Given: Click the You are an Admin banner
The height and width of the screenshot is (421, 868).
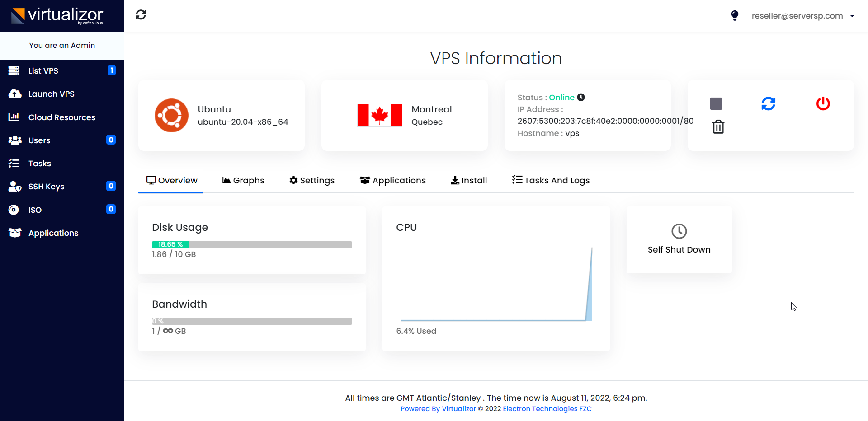Looking at the screenshot, I should (62, 45).
